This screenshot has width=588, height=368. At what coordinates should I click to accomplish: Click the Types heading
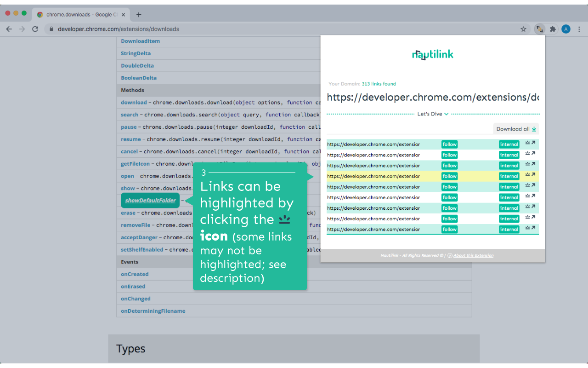131,349
